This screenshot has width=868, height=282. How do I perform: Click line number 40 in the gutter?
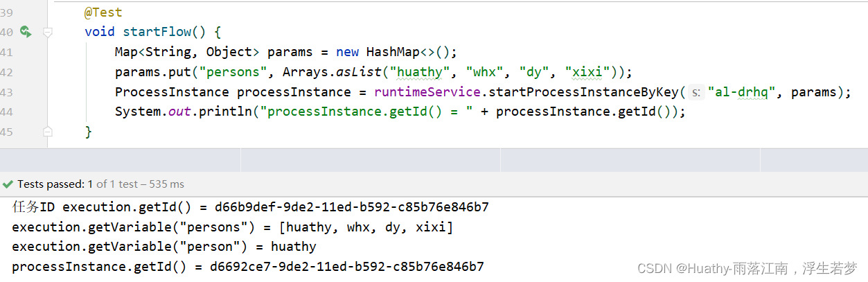click(7, 32)
